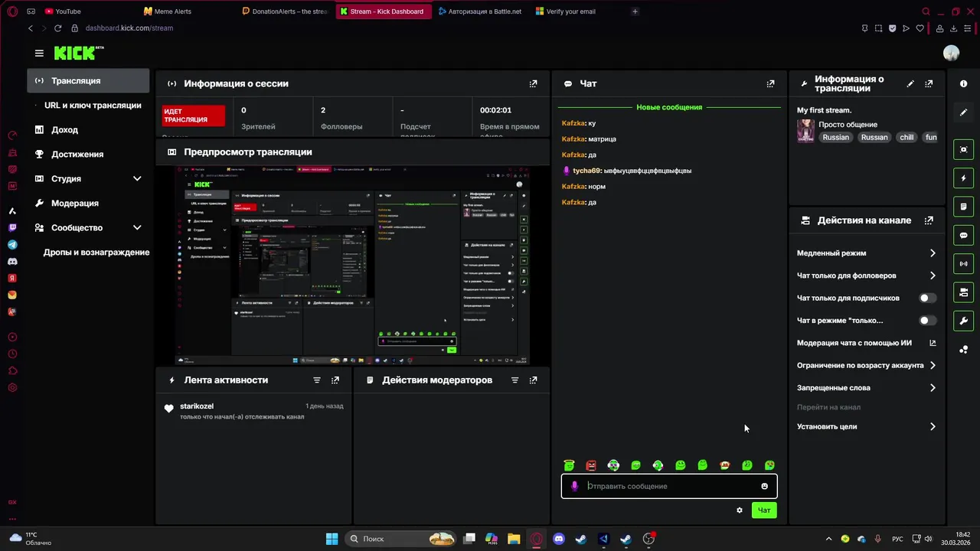
Task: Open moderator actions filter icon
Action: click(515, 380)
